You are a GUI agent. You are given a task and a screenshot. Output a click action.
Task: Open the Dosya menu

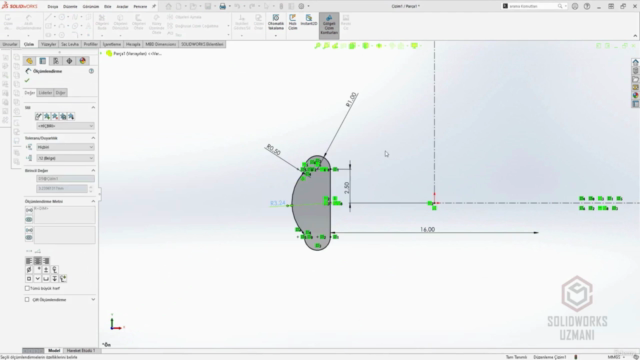tap(53, 7)
